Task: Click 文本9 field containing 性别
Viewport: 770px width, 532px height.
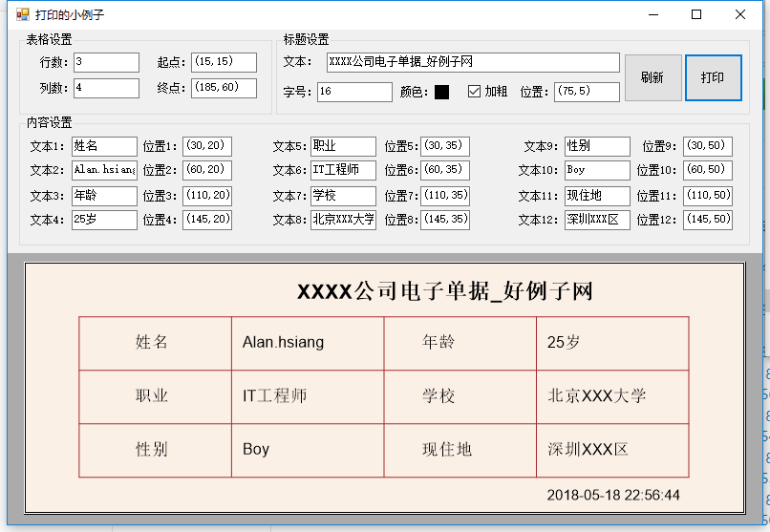Action: coord(597,146)
